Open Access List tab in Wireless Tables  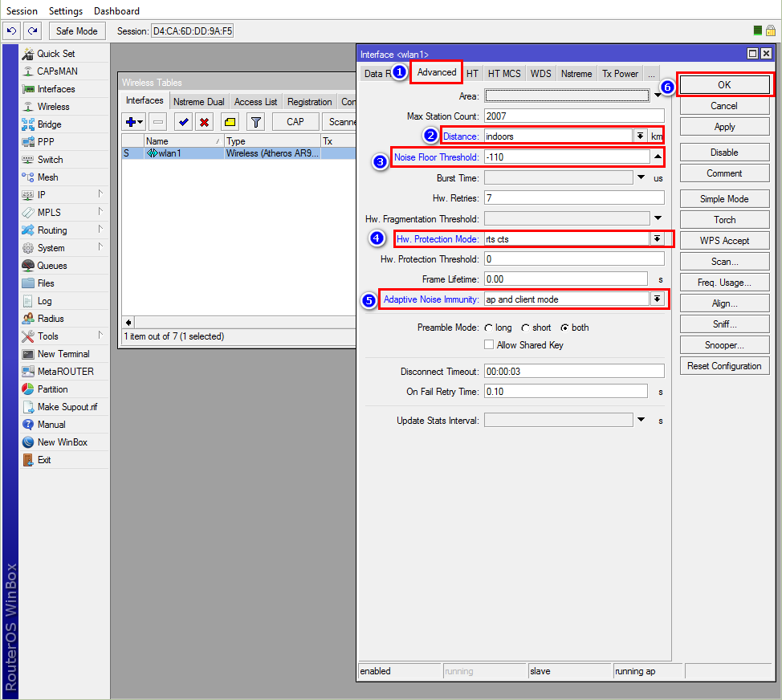coord(255,102)
